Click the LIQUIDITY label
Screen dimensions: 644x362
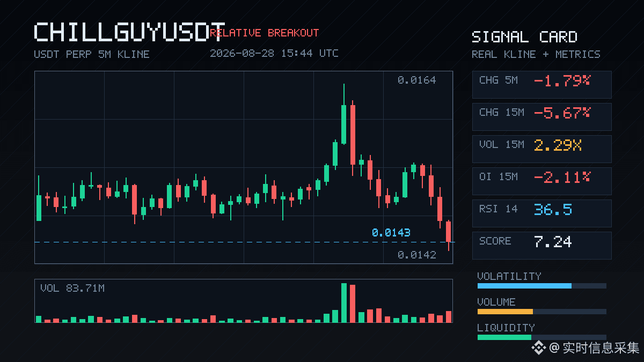click(506, 328)
